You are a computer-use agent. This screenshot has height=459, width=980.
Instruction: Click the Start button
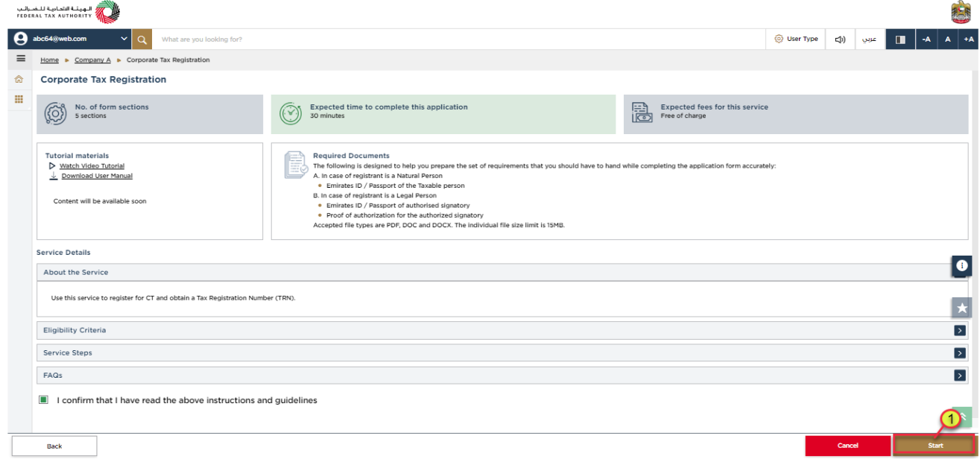(935, 446)
